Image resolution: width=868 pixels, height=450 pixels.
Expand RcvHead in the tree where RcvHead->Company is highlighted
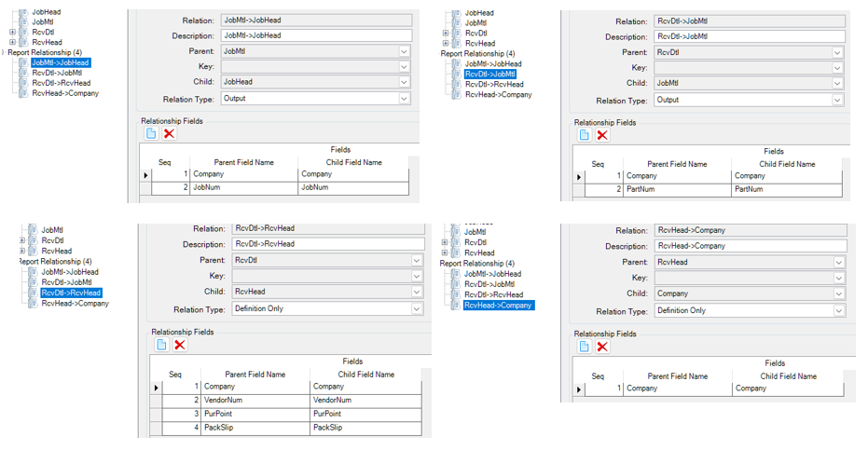445,253
